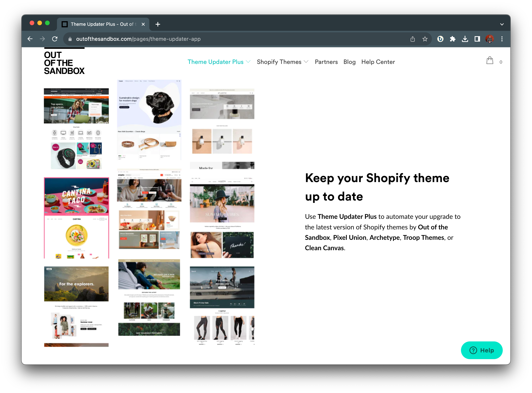Click the Cantina Taco theme thumbnail

(76, 218)
